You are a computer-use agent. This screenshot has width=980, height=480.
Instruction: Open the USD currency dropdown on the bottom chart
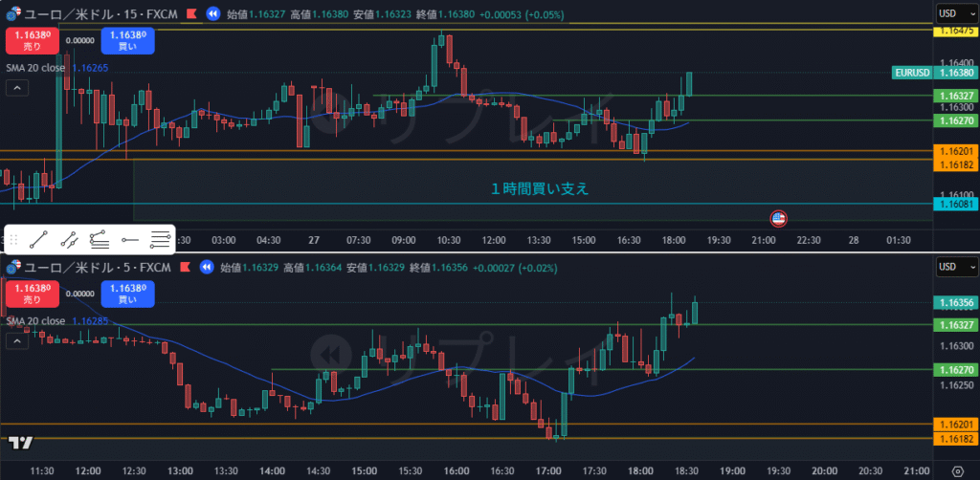click(x=954, y=266)
